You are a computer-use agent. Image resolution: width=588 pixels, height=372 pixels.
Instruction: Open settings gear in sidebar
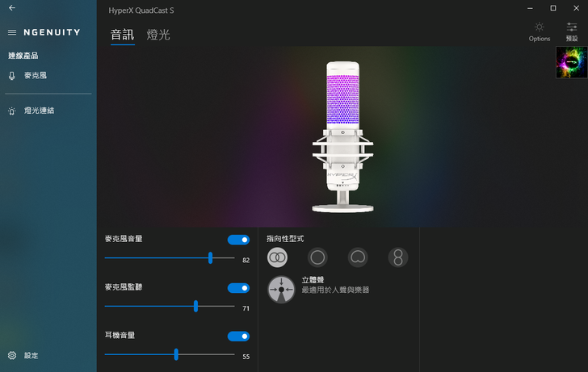[12, 355]
